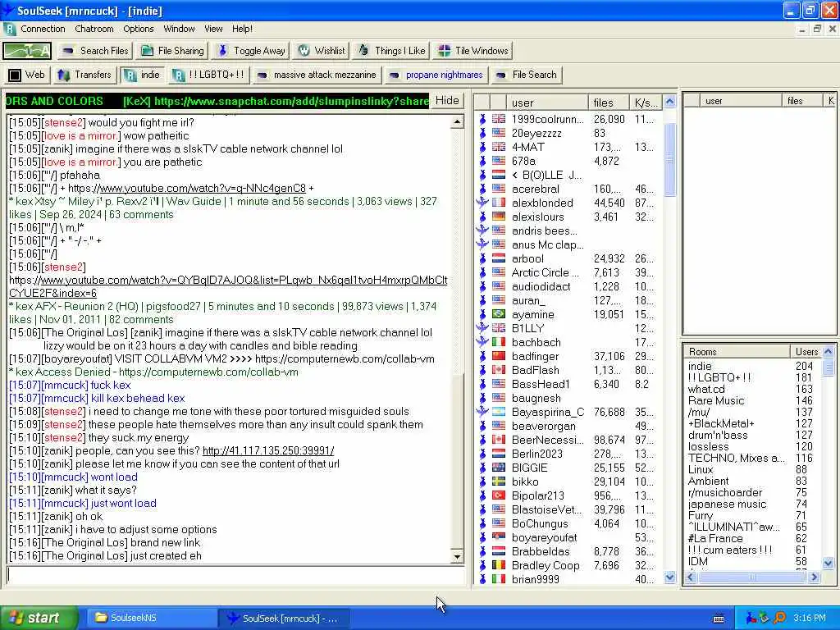This screenshot has width=840, height=630.
Task: Sort user list by the K/s column header
Action: 646,102
